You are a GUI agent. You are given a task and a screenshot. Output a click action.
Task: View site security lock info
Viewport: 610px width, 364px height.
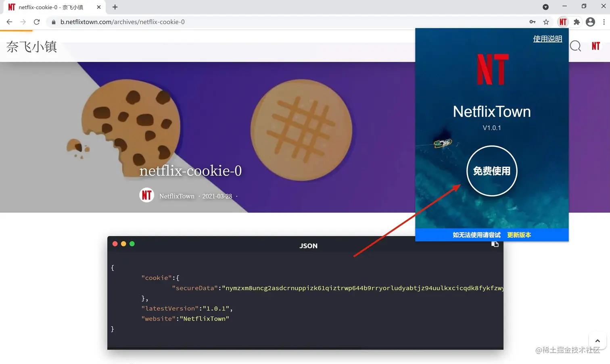click(x=53, y=22)
